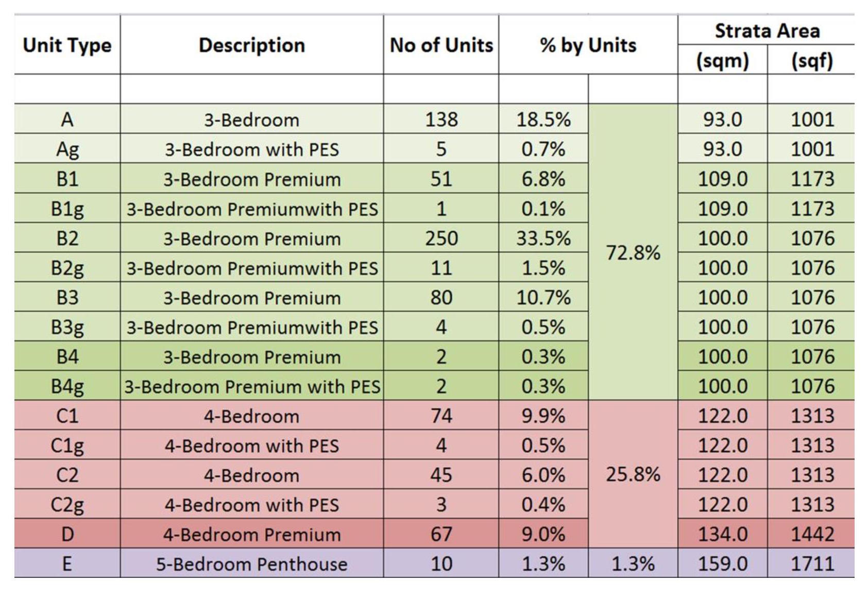Click the (sqm) sub-header cell
Viewport: 868px width, 599px height.
722,60
